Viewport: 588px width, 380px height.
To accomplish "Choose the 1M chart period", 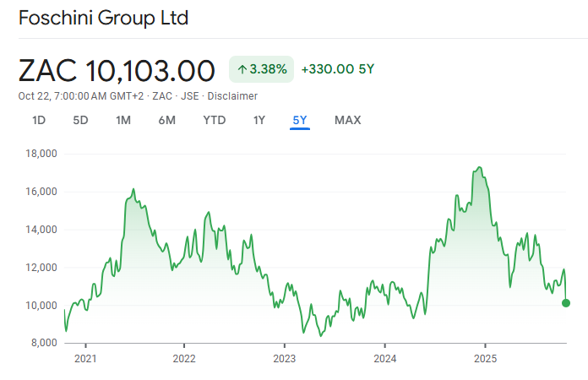I will pyautogui.click(x=123, y=120).
